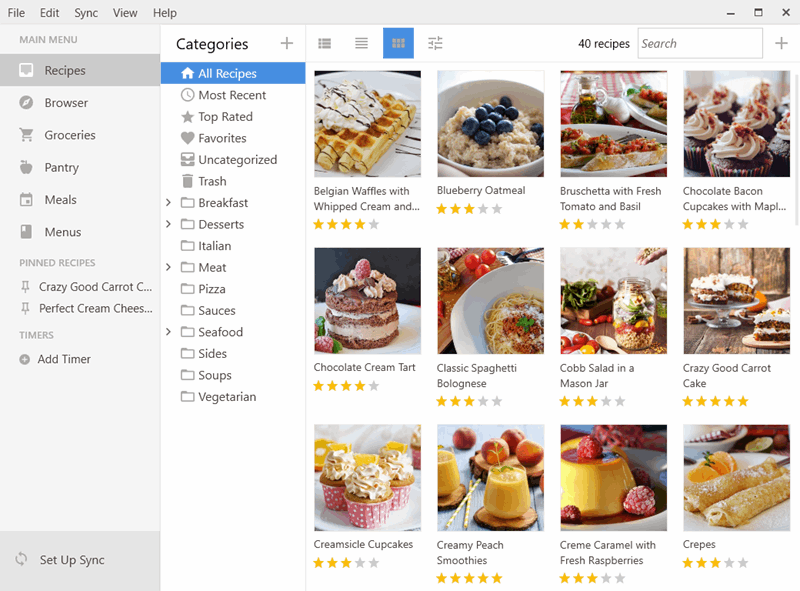Switch to list view layout

pyautogui.click(x=325, y=43)
